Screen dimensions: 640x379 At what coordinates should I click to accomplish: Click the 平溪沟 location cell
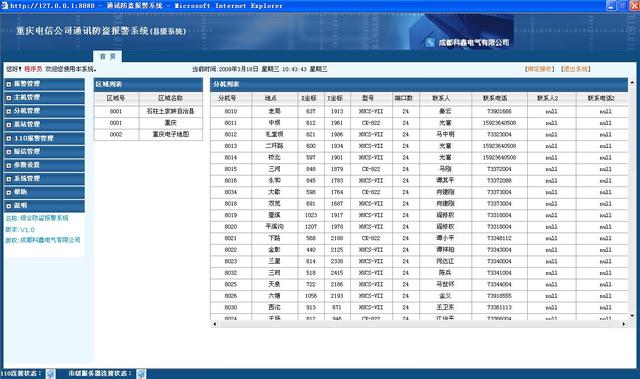point(275,226)
